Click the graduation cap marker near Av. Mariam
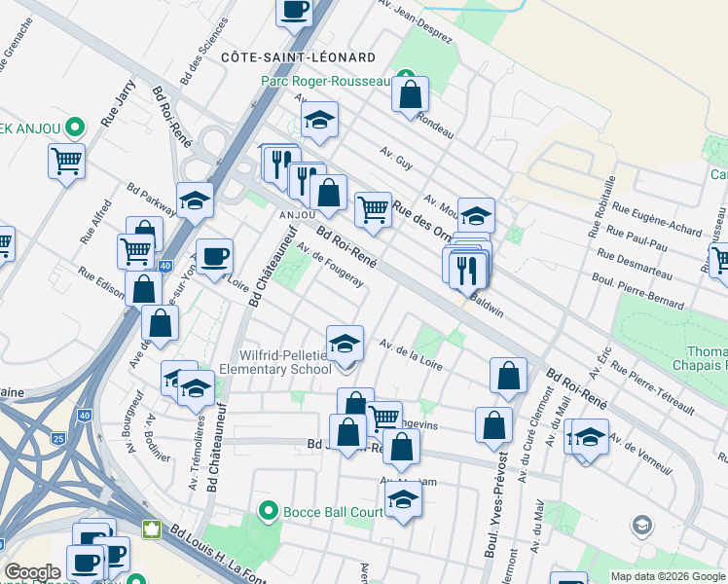Viewport: 728px width, 584px height. 403,501
